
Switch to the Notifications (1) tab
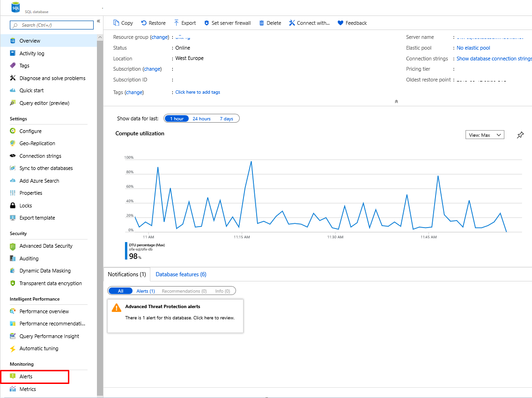tap(127, 274)
